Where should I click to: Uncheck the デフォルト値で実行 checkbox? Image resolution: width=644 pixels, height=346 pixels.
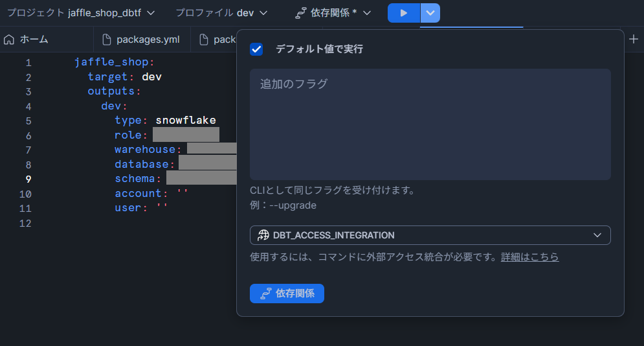tap(256, 49)
